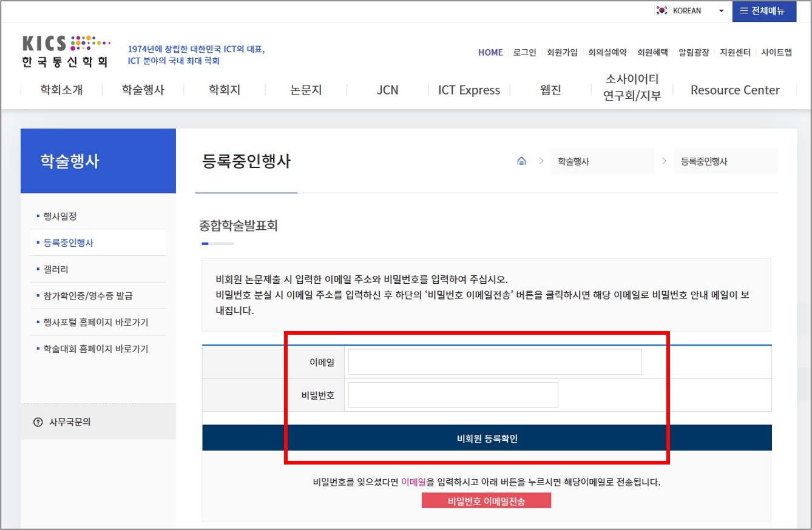Click 학술행사 in the breadcrumb
The width and height of the screenshot is (812, 530).
(x=573, y=161)
